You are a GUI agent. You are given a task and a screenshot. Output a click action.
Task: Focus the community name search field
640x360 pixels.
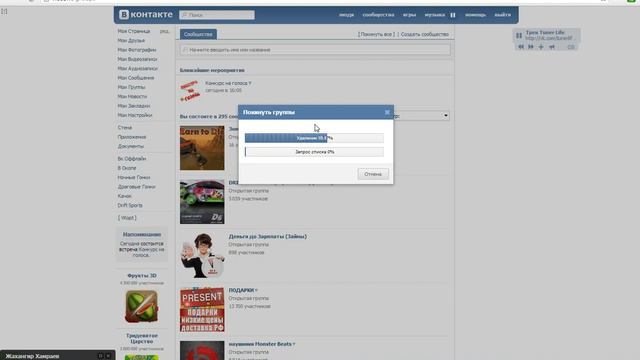point(315,50)
